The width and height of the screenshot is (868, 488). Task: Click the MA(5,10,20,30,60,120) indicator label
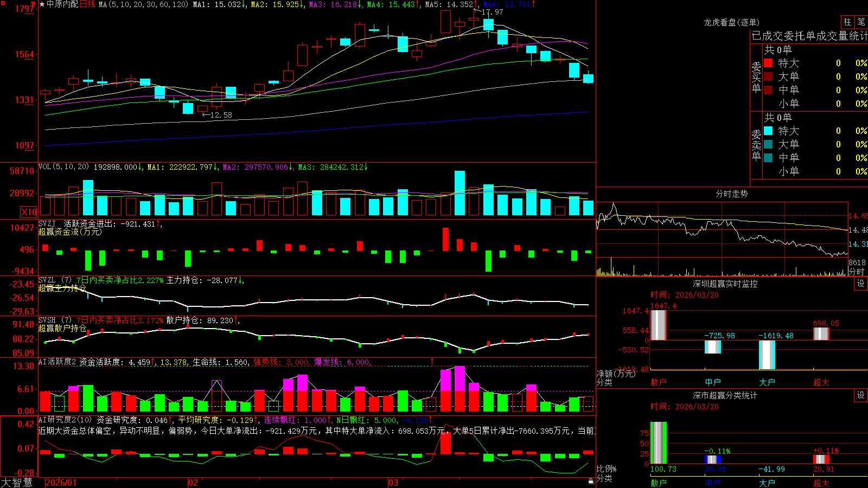(x=143, y=4)
